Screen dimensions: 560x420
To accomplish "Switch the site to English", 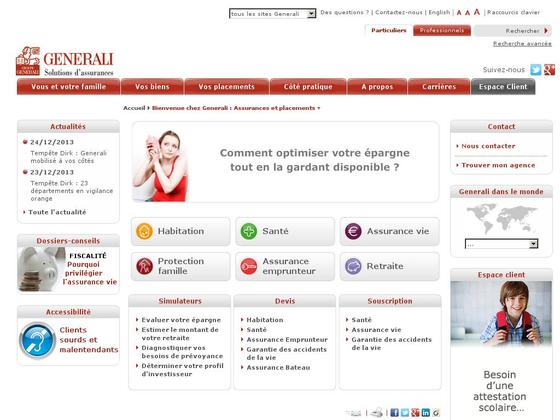I will click(439, 12).
